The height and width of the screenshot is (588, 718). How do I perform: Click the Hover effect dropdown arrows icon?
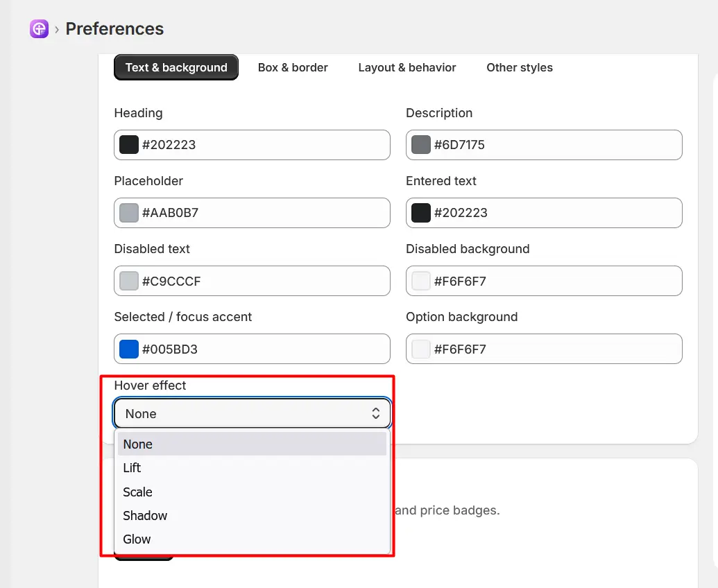point(375,413)
